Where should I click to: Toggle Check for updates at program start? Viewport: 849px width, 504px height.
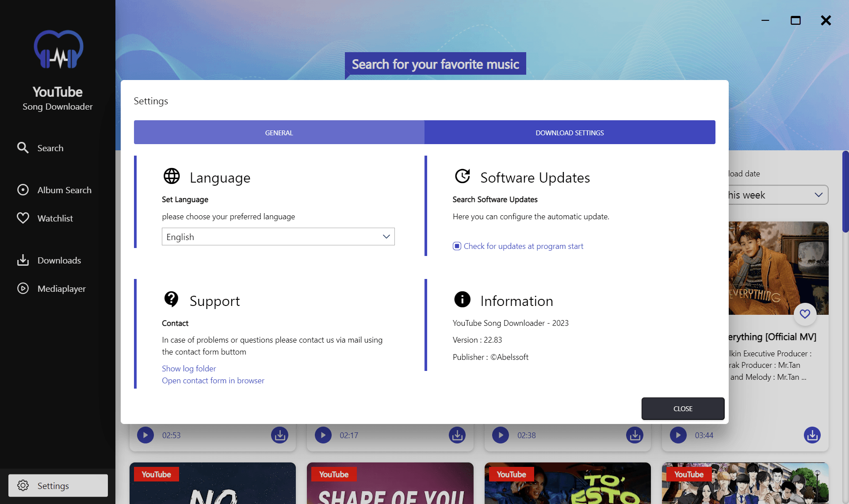457,246
